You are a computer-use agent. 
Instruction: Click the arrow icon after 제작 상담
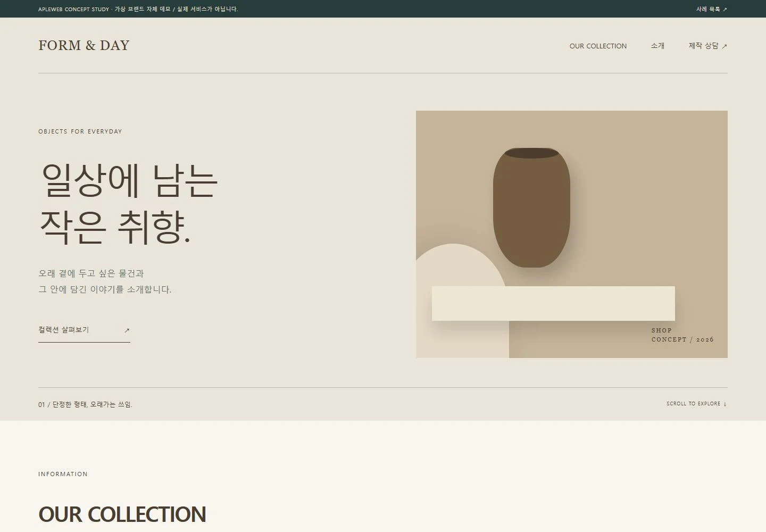(725, 46)
